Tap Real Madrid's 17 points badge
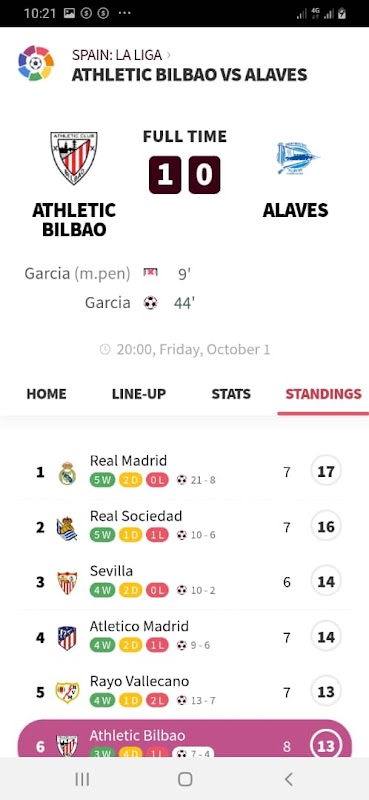The image size is (369, 800). tap(326, 471)
